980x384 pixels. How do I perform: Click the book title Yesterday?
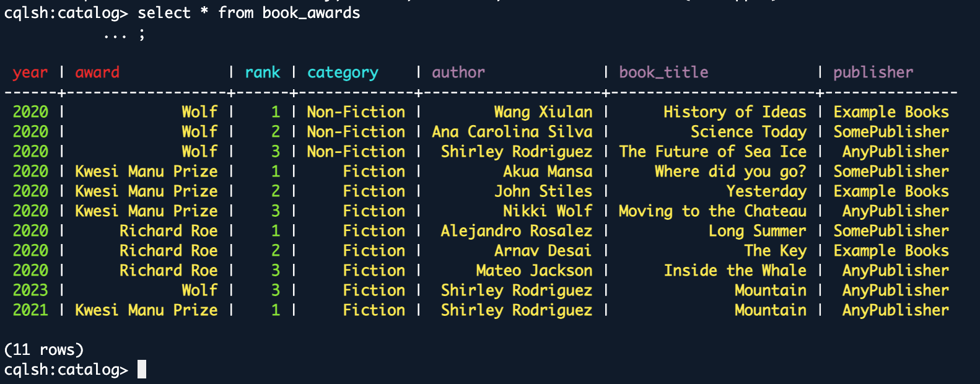pos(766,191)
